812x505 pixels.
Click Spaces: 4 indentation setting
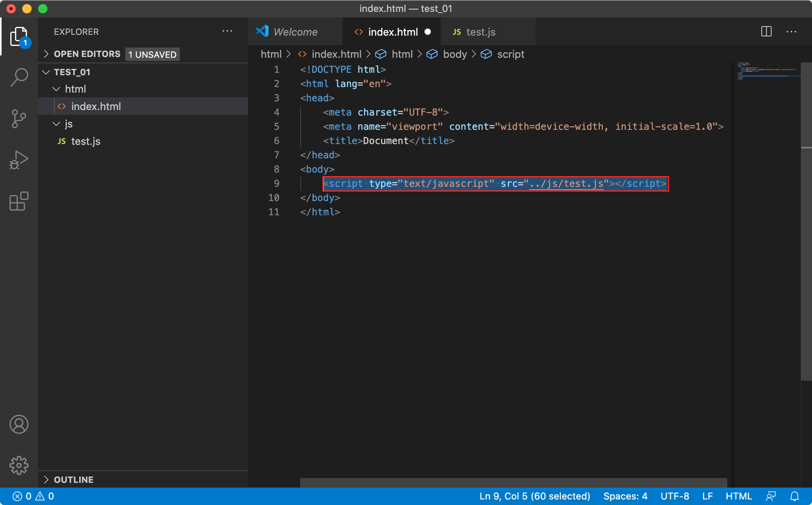pos(625,496)
